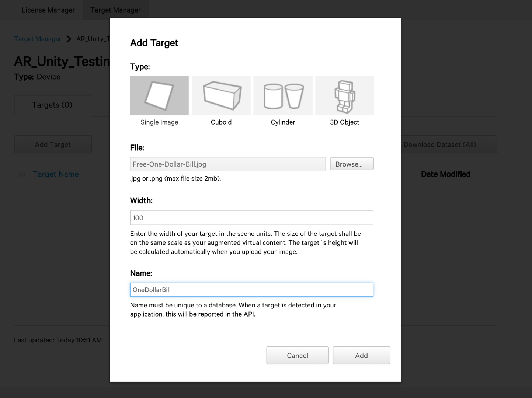This screenshot has width=532, height=398.
Task: Click the Add button to create the target
Action: click(x=361, y=355)
